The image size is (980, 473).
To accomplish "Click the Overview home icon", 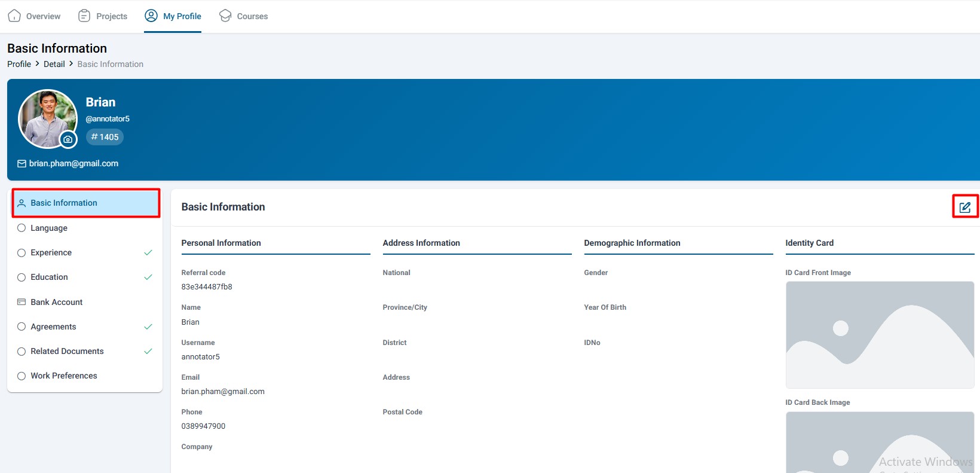I will (14, 16).
